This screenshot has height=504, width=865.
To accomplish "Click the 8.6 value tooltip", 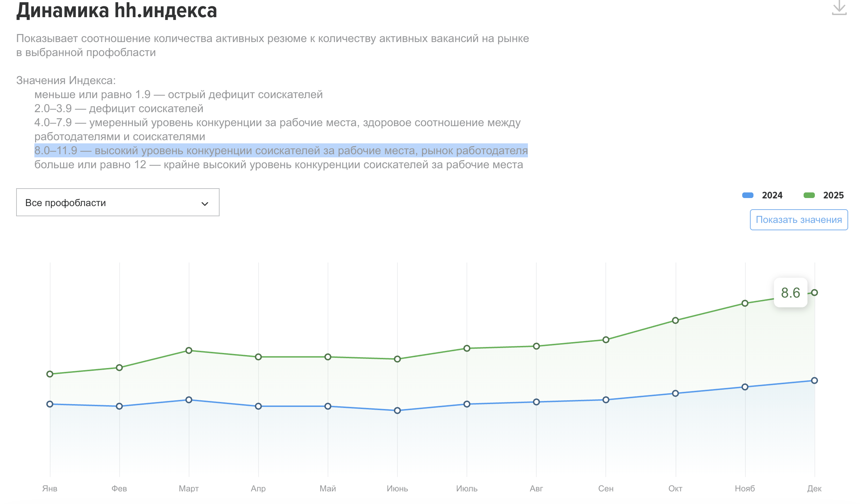I will tap(790, 293).
